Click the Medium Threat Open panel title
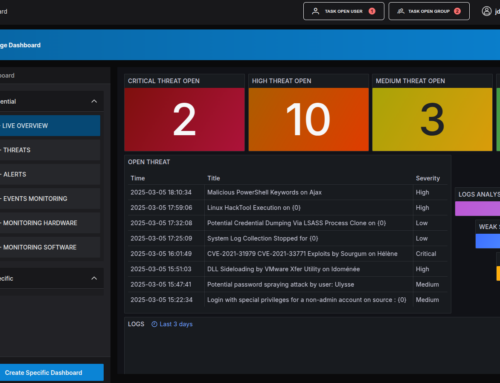This screenshot has width=500, height=383. click(x=410, y=81)
